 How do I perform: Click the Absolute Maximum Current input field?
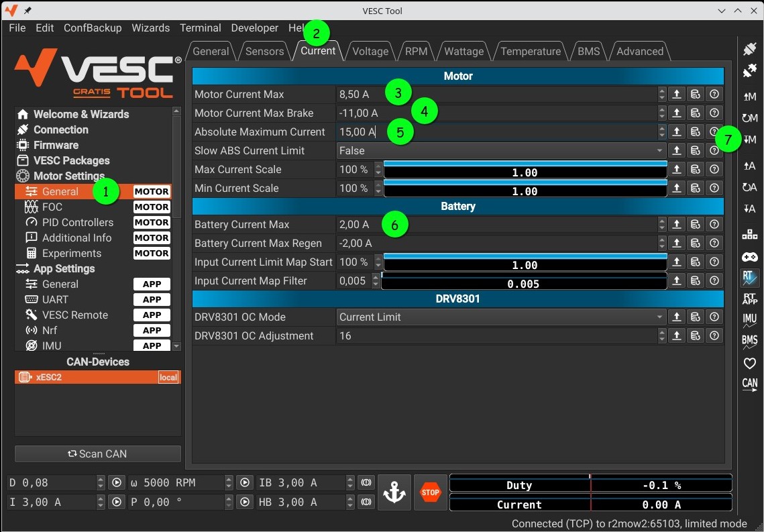496,132
